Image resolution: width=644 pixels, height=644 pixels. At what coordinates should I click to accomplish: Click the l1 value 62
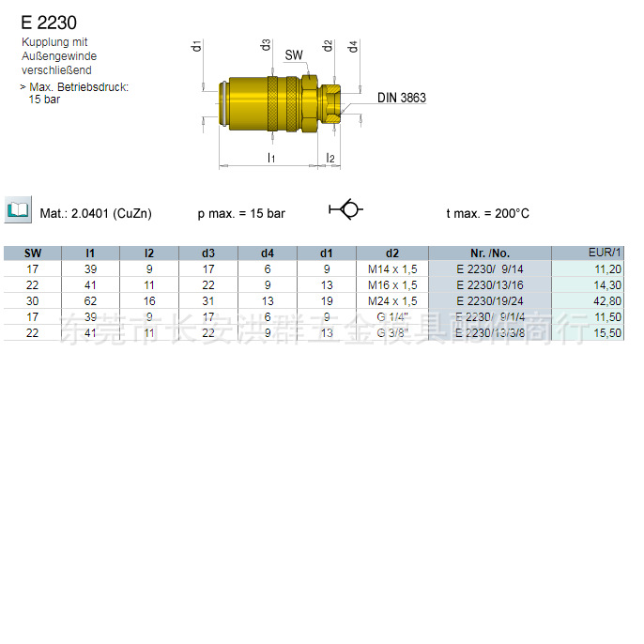click(90, 301)
